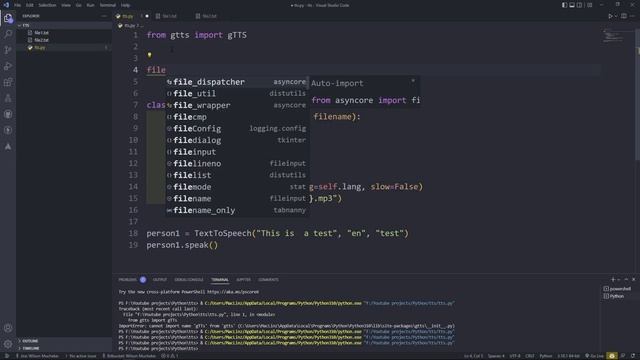Open Source Control view in activity bar
640x360 pixels.
[x=8, y=50]
